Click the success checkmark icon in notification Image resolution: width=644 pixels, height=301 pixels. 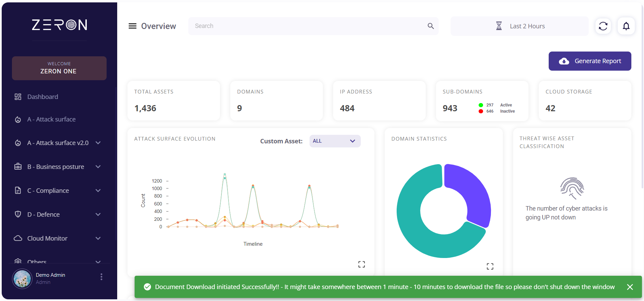coord(147,287)
